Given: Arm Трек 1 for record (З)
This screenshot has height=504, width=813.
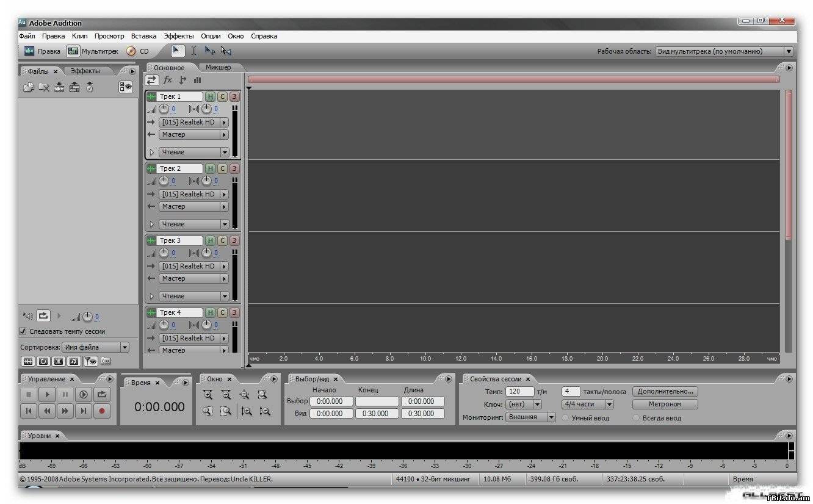Looking at the screenshot, I should [234, 96].
